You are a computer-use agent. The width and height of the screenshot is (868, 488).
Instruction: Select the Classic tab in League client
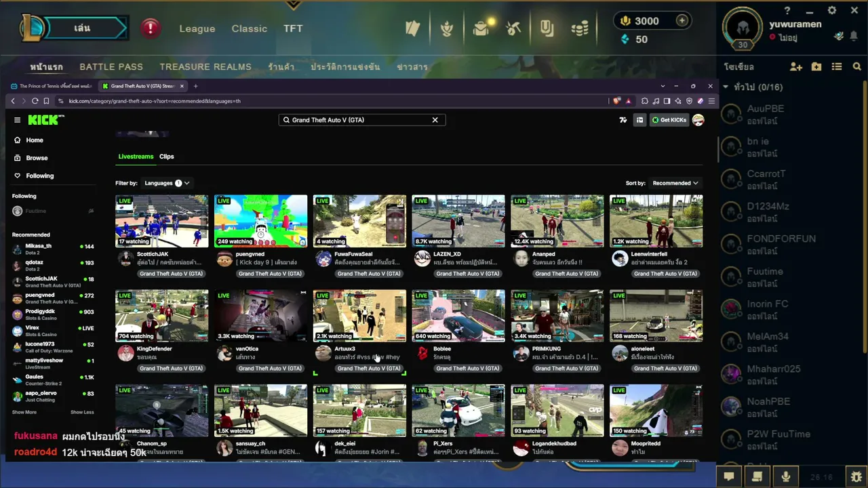(250, 28)
